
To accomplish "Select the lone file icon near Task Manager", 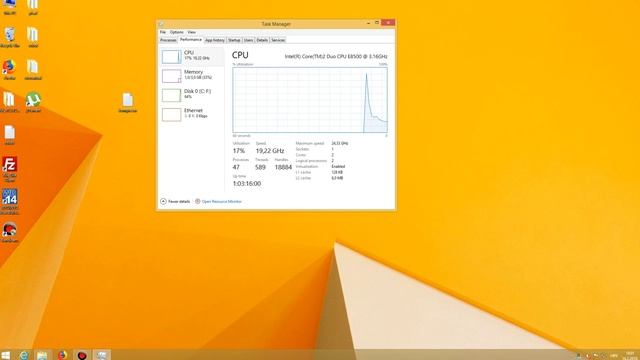I will tap(127, 102).
